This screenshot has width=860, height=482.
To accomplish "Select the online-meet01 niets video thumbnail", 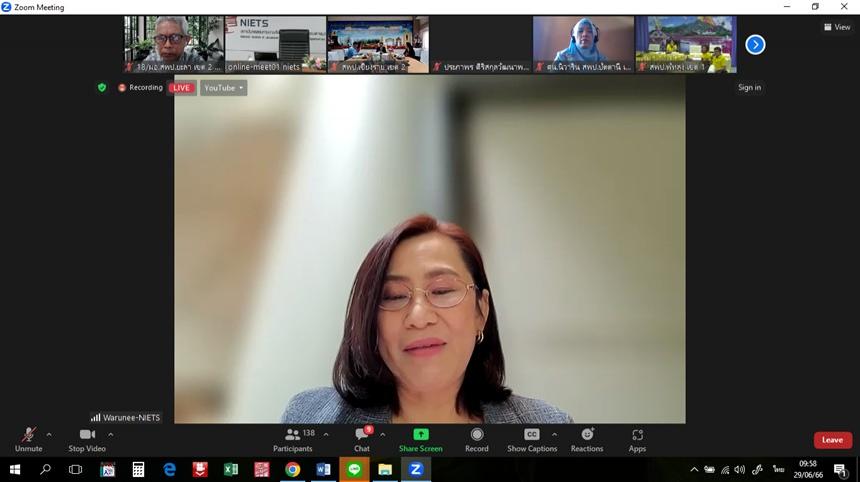I will click(x=276, y=44).
